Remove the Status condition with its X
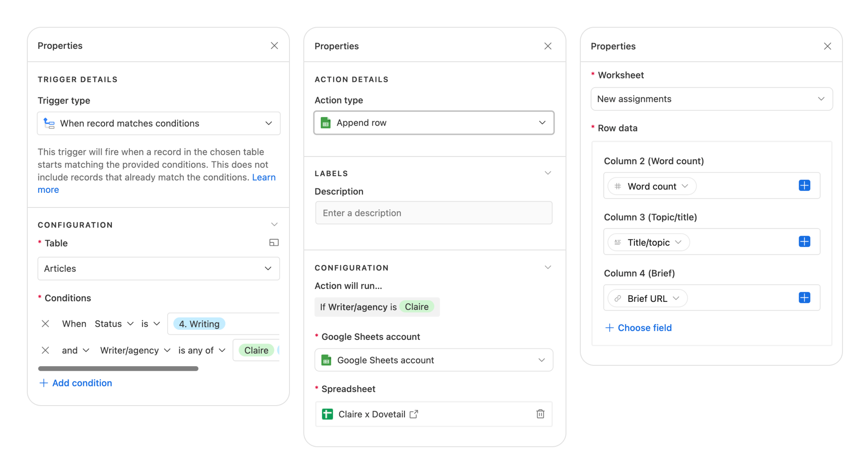The width and height of the screenshot is (868, 474). tap(45, 323)
